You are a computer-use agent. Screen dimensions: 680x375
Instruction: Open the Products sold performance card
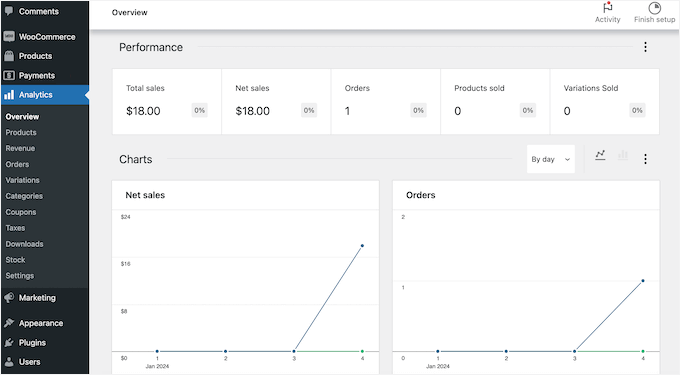495,101
